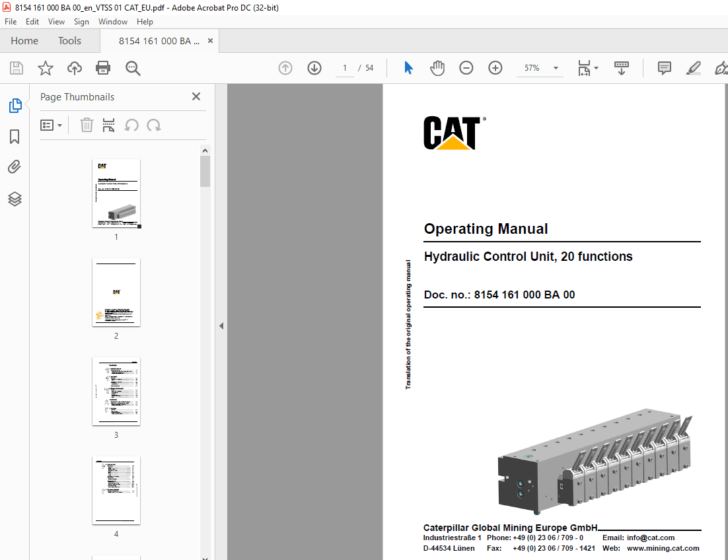Open the Find text magnifier tool
Viewport: 728px width, 560px height.
pyautogui.click(x=133, y=68)
